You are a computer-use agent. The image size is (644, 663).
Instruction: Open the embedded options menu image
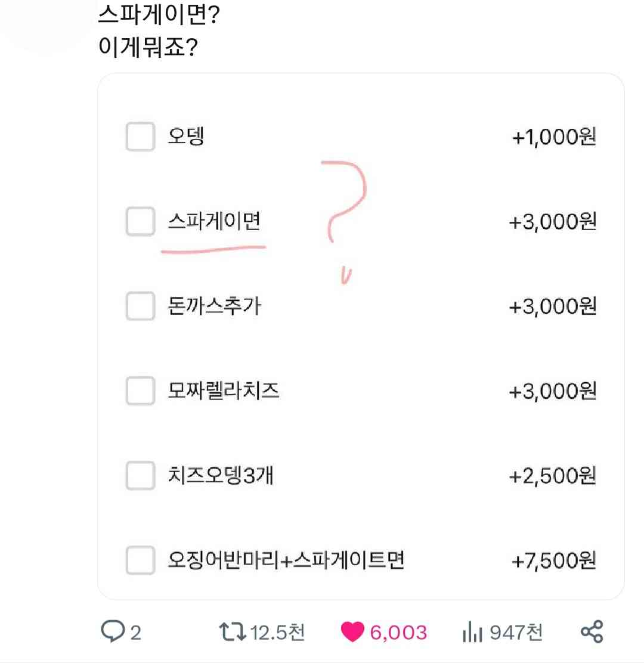361,336
